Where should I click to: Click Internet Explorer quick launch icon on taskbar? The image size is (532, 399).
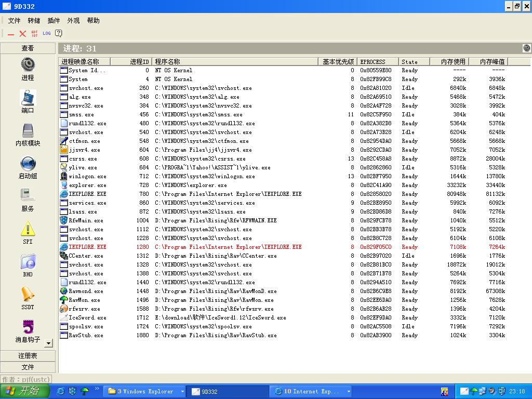[61, 391]
